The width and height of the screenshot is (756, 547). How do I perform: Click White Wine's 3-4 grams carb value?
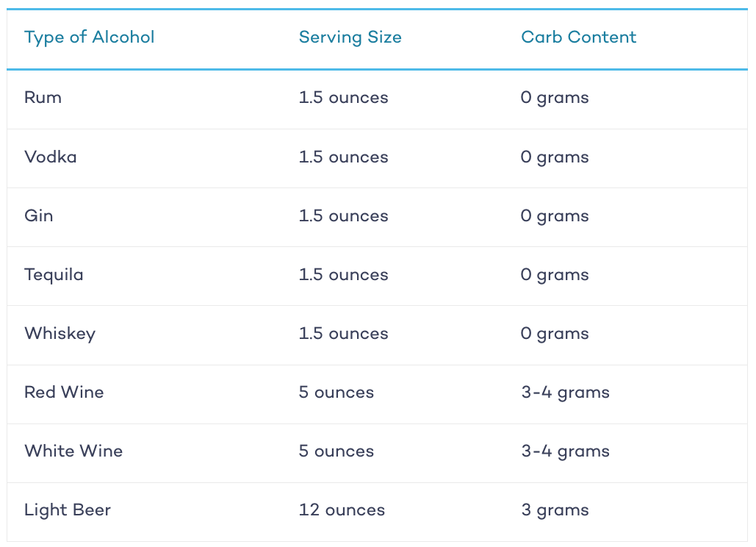566,451
